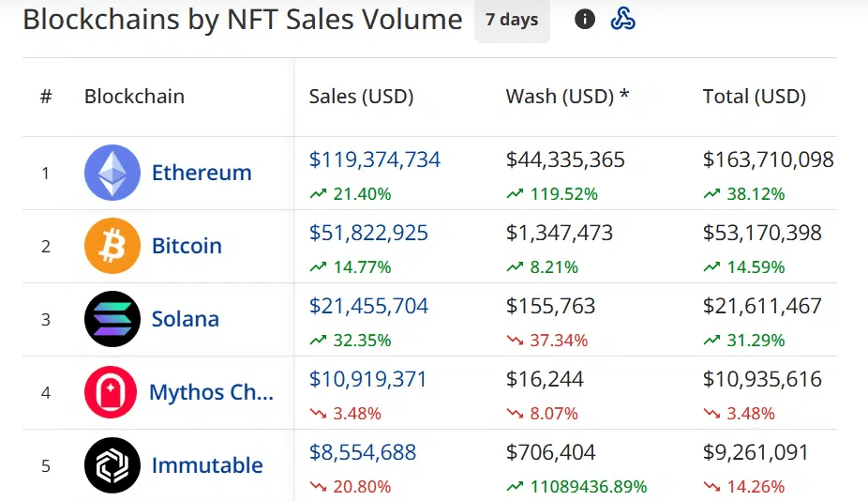
Task: Click the info icon beside 7 days
Action: point(585,20)
